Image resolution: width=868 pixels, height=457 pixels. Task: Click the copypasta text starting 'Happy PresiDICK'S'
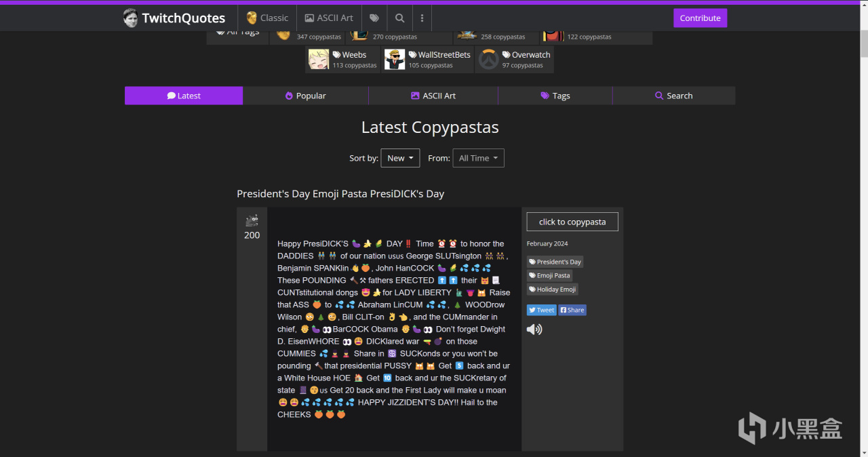tap(394, 329)
